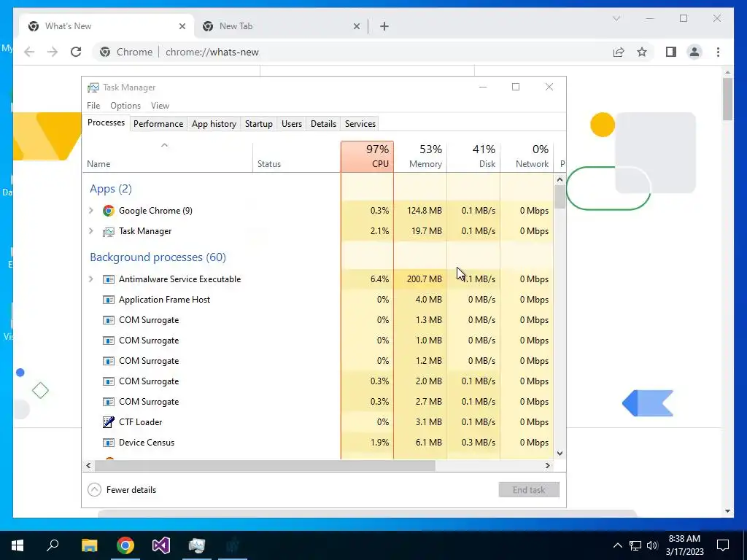Image resolution: width=747 pixels, height=560 pixels.
Task: Switch to the Services tab
Action: pyautogui.click(x=360, y=124)
